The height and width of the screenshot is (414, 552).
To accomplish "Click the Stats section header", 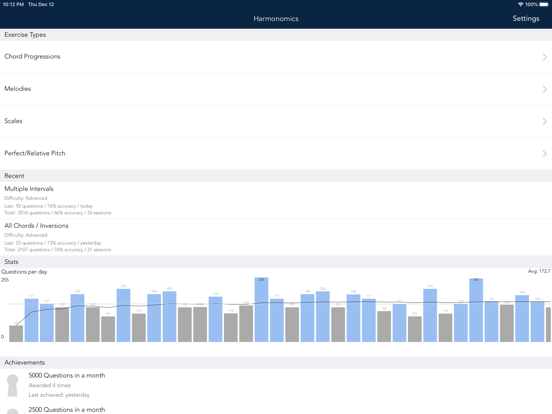I will pyautogui.click(x=276, y=262).
